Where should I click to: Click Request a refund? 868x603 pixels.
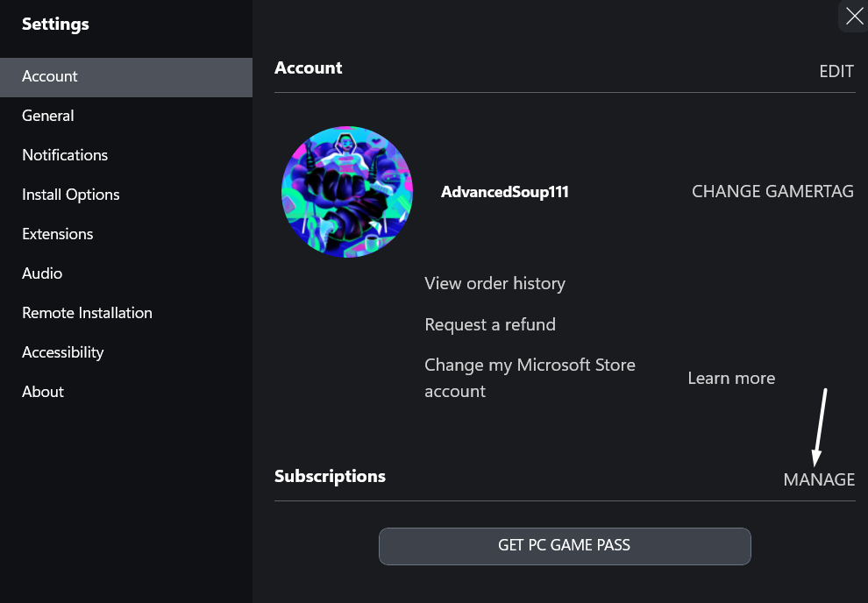490,324
